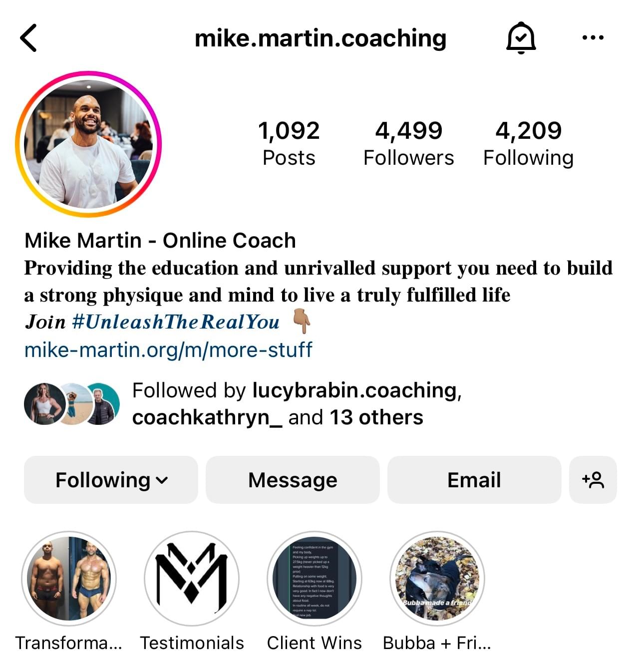Tap the add suggested people icon
This screenshot has height=672, width=641.
tap(593, 480)
